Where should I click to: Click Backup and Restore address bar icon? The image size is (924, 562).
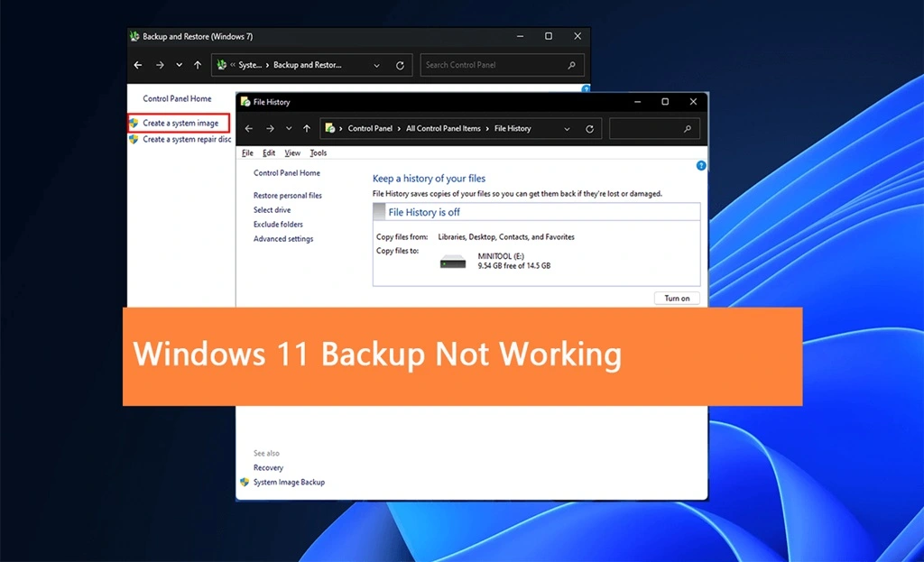pos(222,65)
